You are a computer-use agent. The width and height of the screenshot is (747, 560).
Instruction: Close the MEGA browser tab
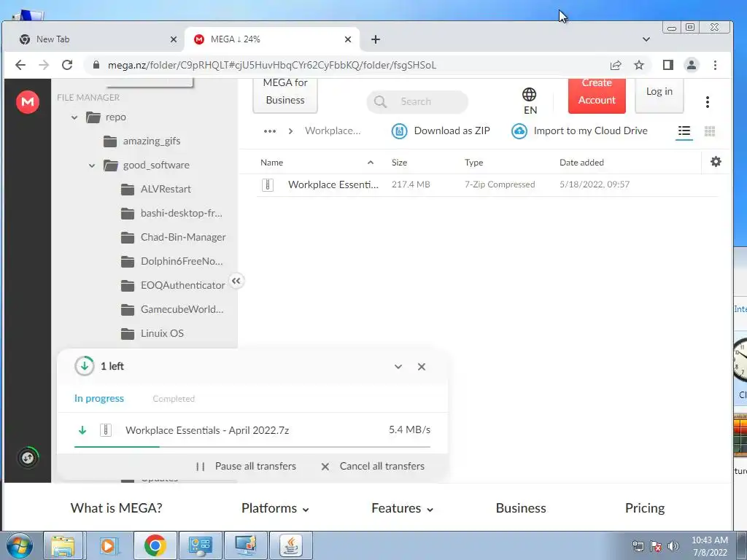(348, 39)
